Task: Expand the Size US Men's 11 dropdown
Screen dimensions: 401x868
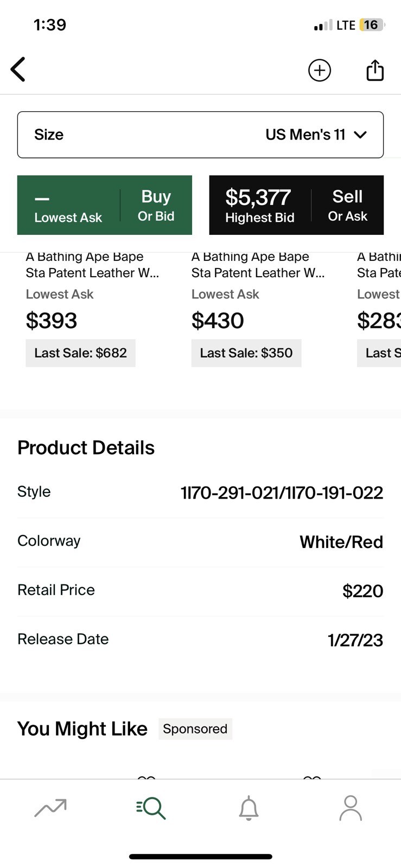Action: (x=200, y=135)
